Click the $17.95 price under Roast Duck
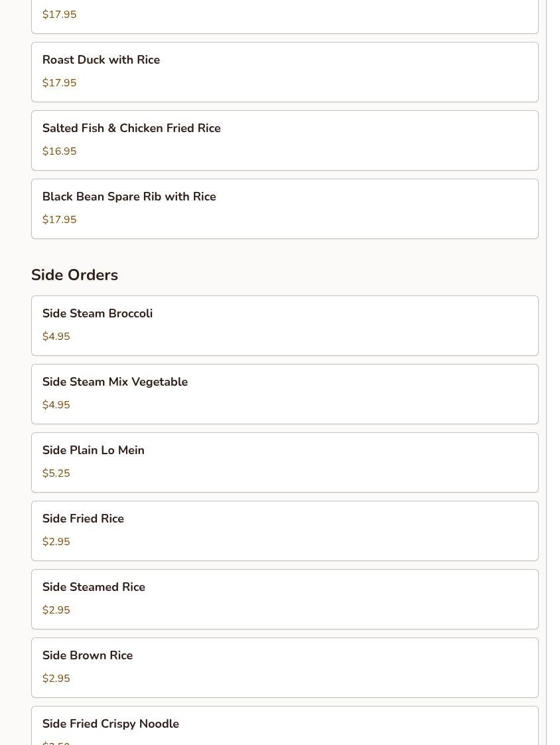560x745 pixels. tap(59, 83)
